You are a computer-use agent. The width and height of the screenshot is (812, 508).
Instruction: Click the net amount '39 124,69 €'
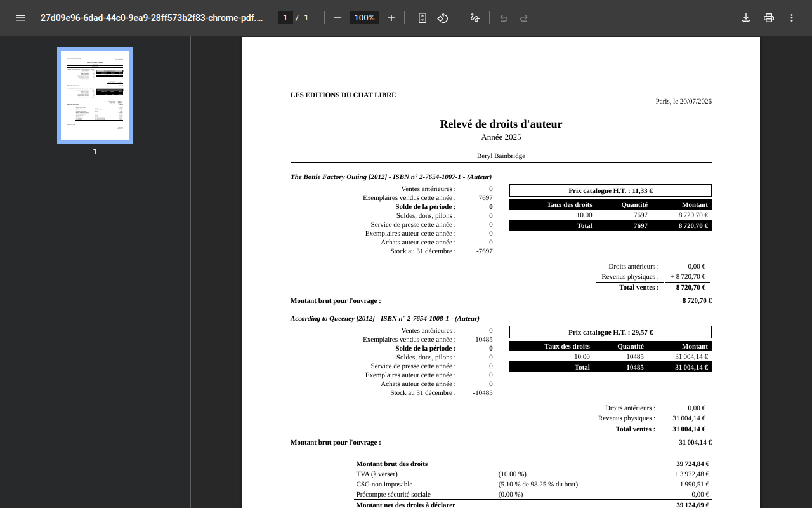point(693,505)
